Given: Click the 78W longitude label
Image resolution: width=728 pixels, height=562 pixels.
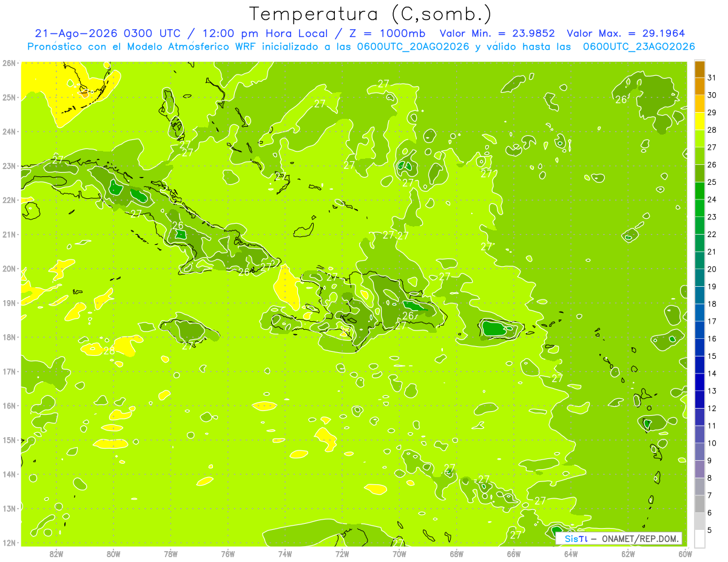Looking at the screenshot, I should (x=170, y=554).
